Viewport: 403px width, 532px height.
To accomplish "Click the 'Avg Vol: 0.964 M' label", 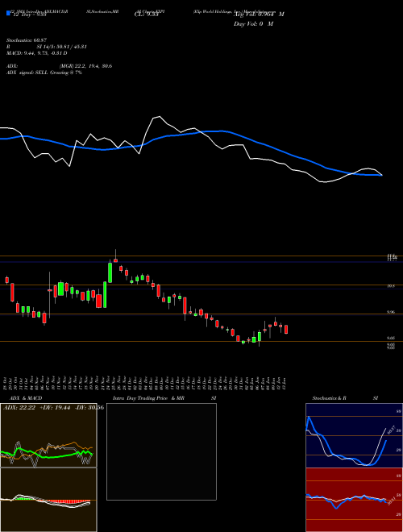I will 259,15.
